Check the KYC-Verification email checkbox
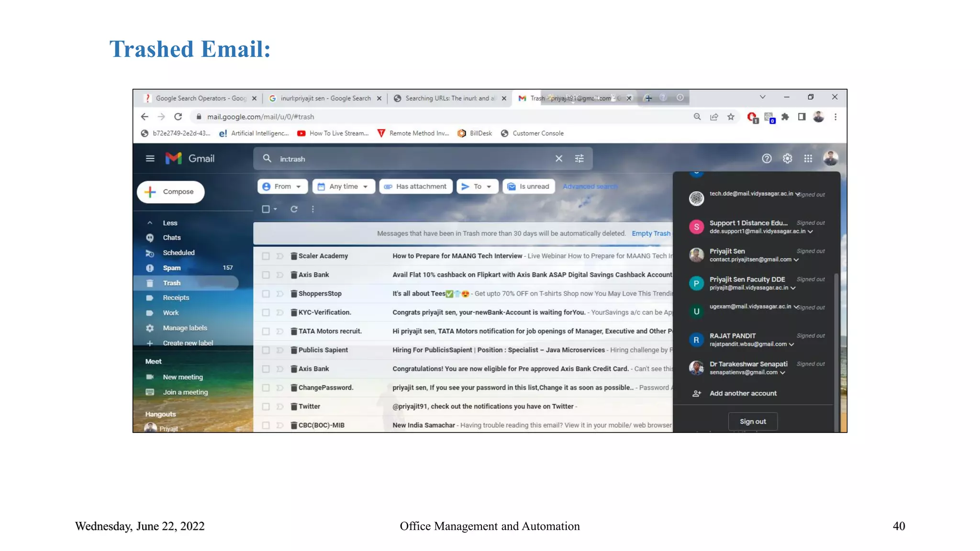Screen dimensions: 980x551 (266, 312)
